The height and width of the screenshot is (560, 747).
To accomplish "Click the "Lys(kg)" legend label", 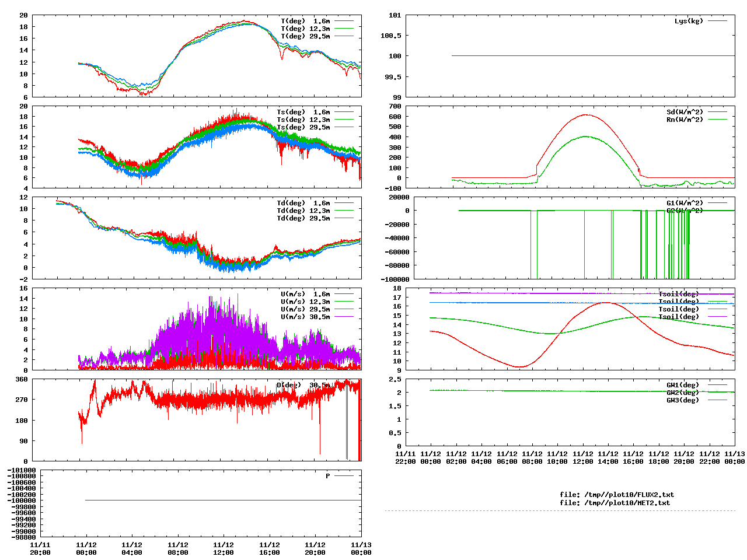I will point(689,21).
